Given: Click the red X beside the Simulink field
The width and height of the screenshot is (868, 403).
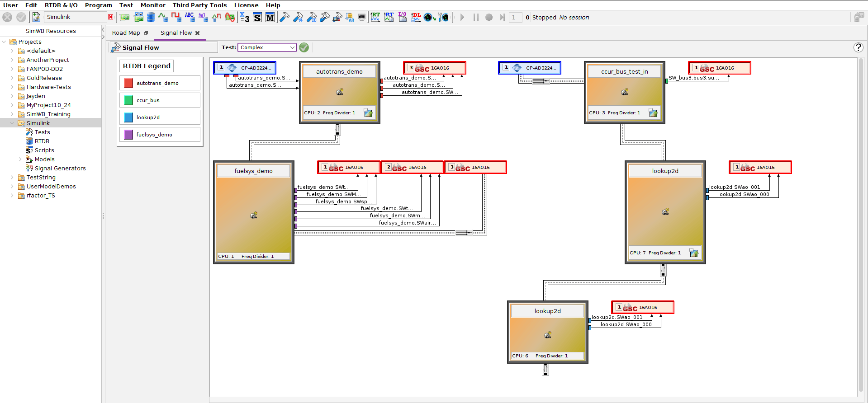Looking at the screenshot, I should pyautogui.click(x=110, y=17).
